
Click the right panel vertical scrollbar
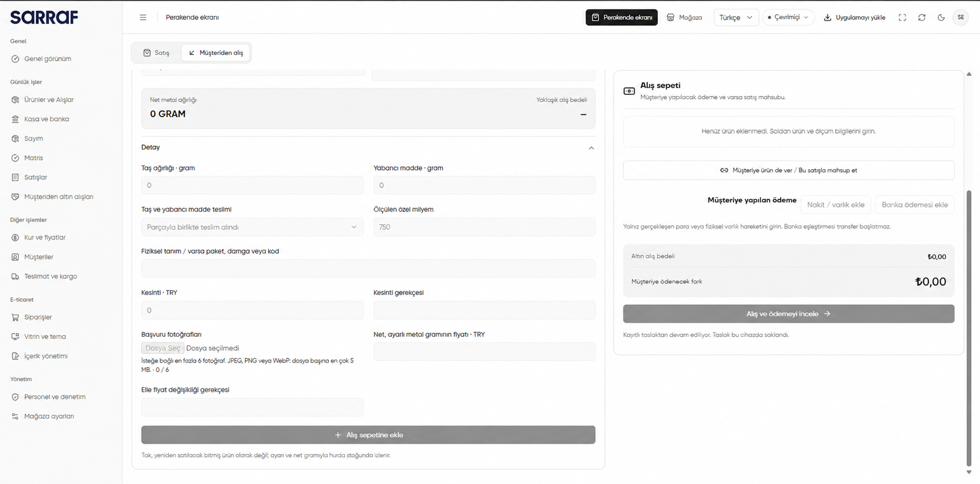[969, 327]
